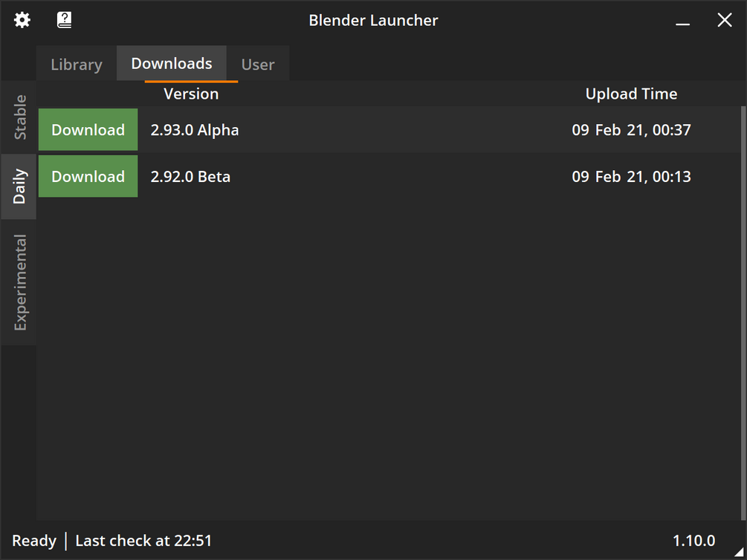Viewport: 747px width, 560px height.
Task: Download the 2.93.0 Alpha build
Action: pyautogui.click(x=88, y=129)
